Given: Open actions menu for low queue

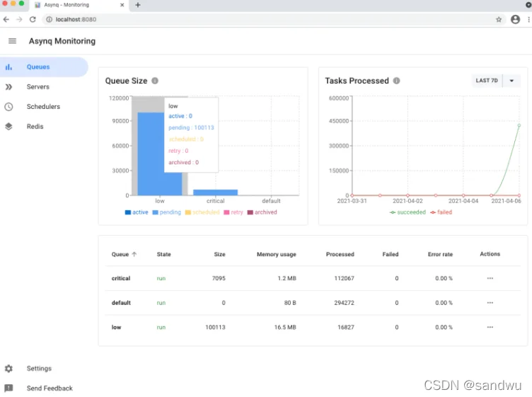Looking at the screenshot, I should [490, 327].
